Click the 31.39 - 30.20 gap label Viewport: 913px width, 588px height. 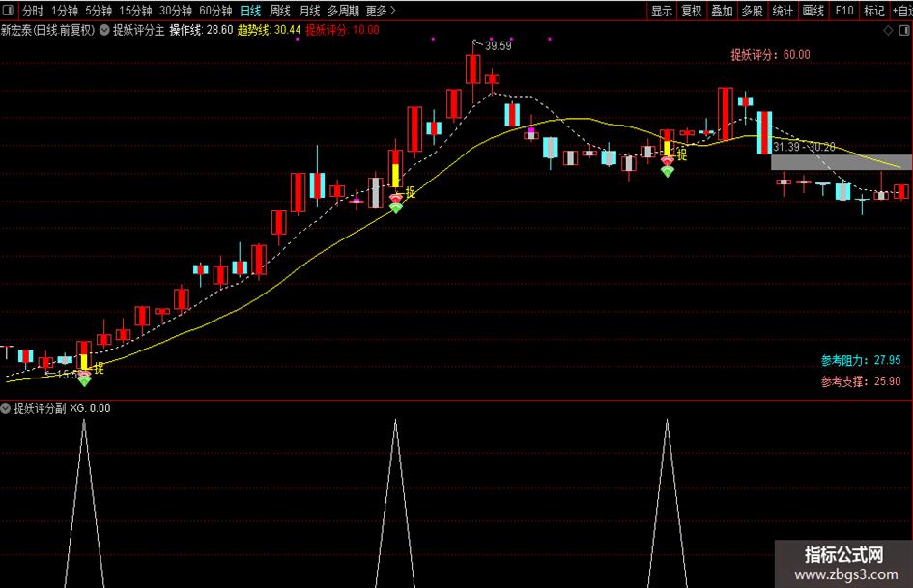(804, 147)
